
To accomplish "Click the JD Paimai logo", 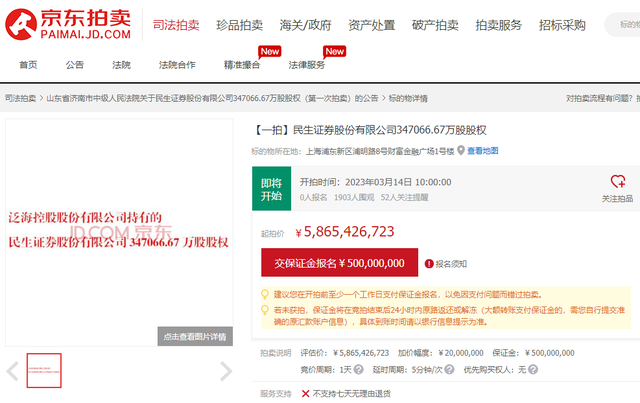I will click(68, 24).
